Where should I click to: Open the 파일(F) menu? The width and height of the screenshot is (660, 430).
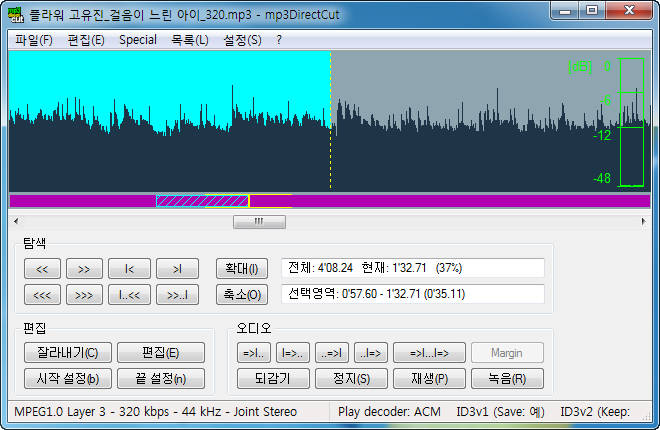click(32, 40)
